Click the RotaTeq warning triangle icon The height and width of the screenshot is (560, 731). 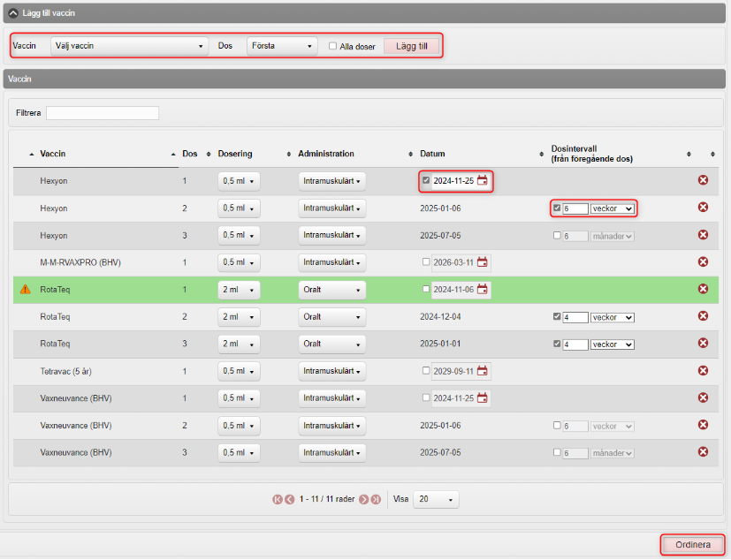pos(25,289)
